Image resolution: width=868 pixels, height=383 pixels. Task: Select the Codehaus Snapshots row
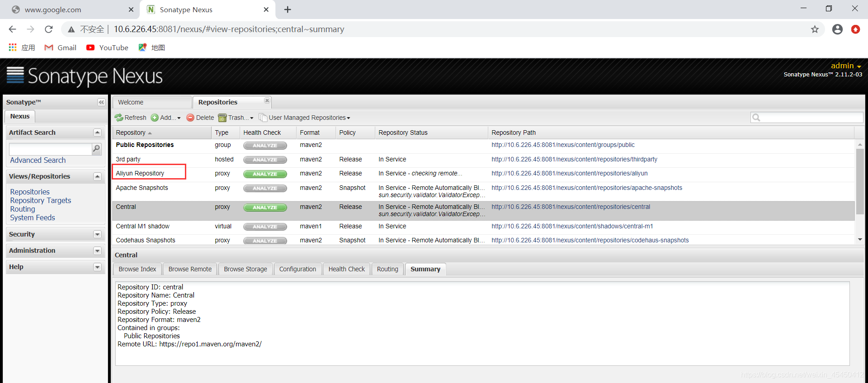tap(483, 240)
